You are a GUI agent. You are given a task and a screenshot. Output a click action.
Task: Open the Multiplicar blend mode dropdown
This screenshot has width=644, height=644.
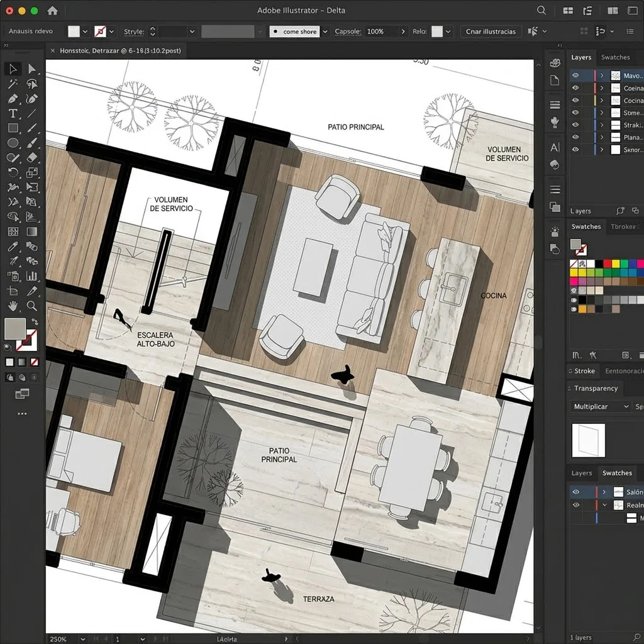tap(601, 406)
